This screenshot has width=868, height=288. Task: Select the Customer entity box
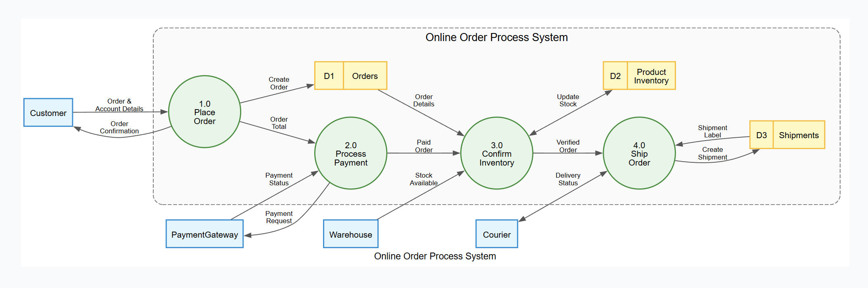pyautogui.click(x=48, y=112)
